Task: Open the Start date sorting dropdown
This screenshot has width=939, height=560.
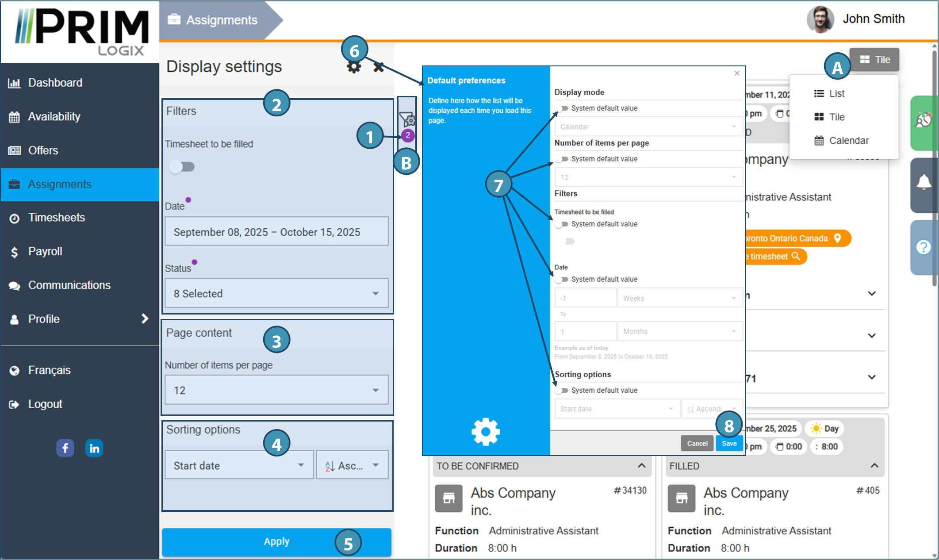Action: coord(239,465)
